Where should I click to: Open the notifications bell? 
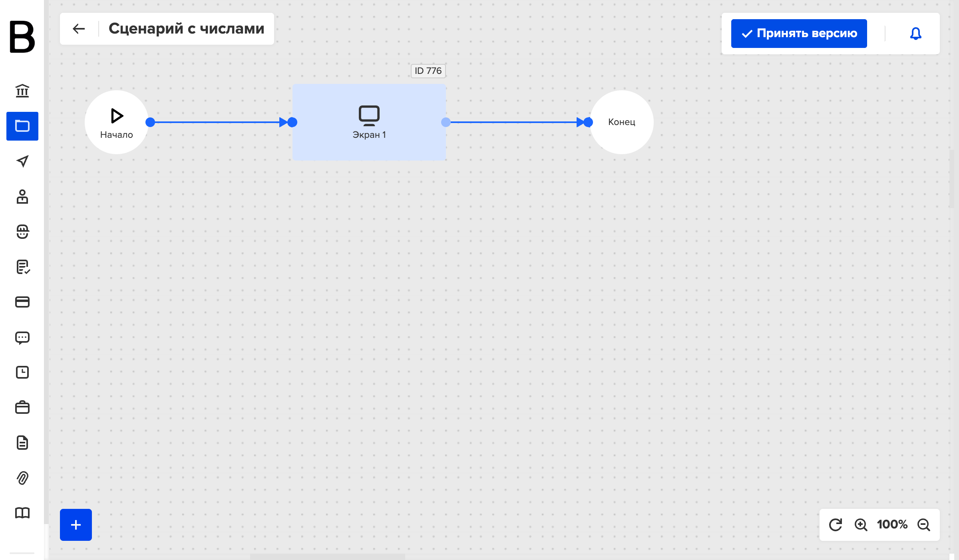coord(915,34)
